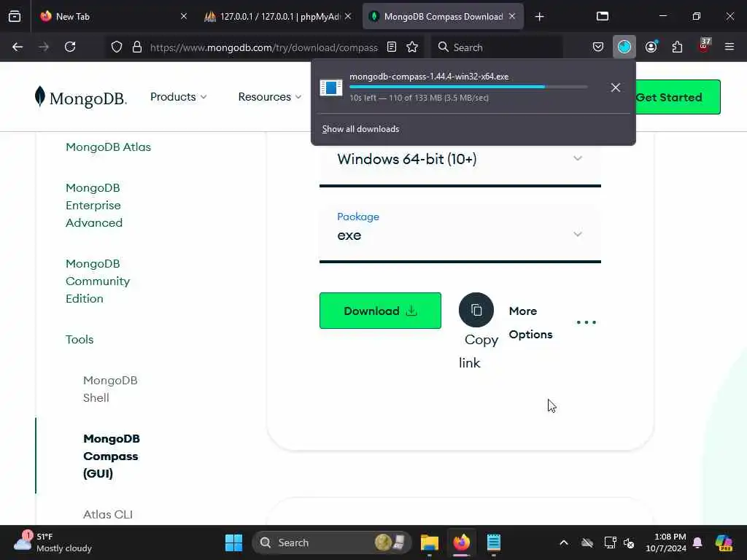Click the green Download button
The height and width of the screenshot is (560, 747).
(380, 311)
